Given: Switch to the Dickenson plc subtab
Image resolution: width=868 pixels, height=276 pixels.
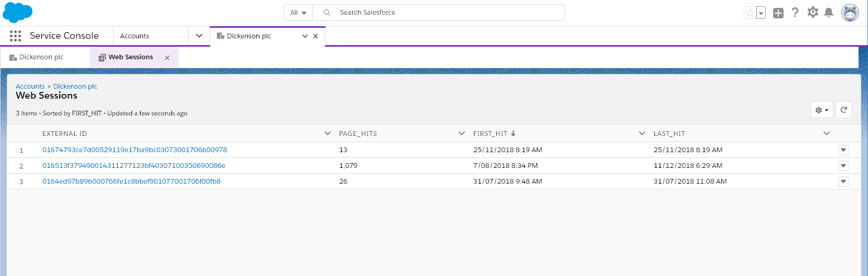Looking at the screenshot, I should point(41,57).
